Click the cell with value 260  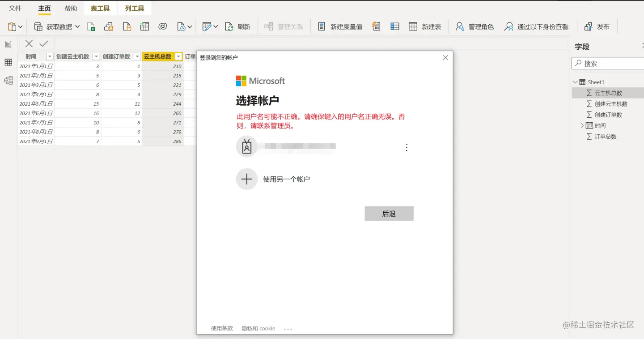pos(163,113)
